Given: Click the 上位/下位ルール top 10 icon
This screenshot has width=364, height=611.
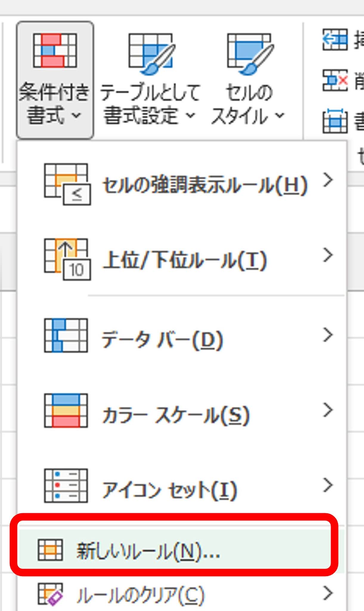Looking at the screenshot, I should point(67,259).
